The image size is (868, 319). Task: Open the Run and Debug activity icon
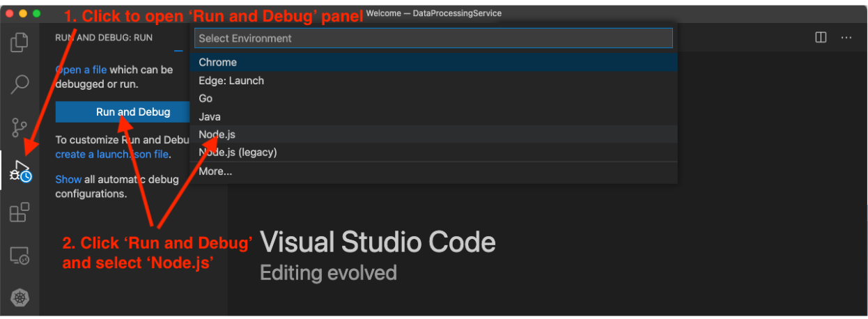coord(20,171)
